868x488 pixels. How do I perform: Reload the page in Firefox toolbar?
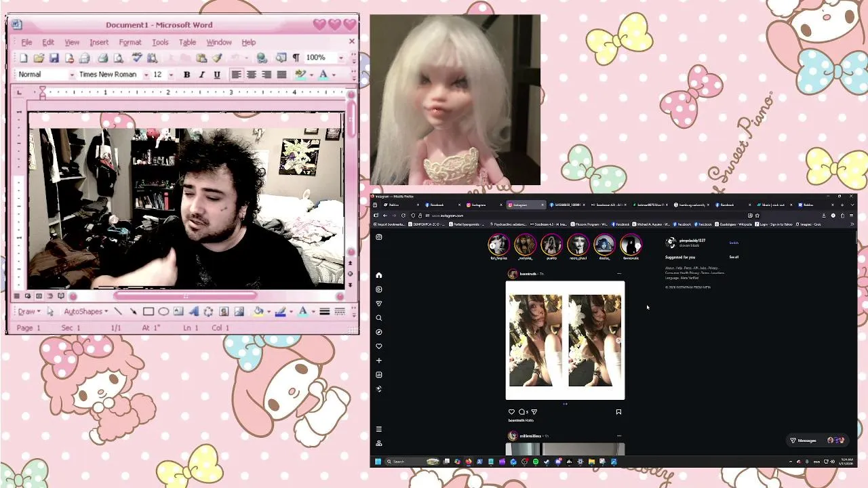click(x=403, y=216)
